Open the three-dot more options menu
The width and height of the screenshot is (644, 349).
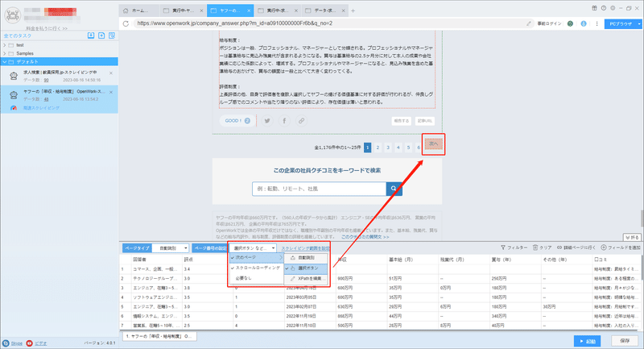597,24
